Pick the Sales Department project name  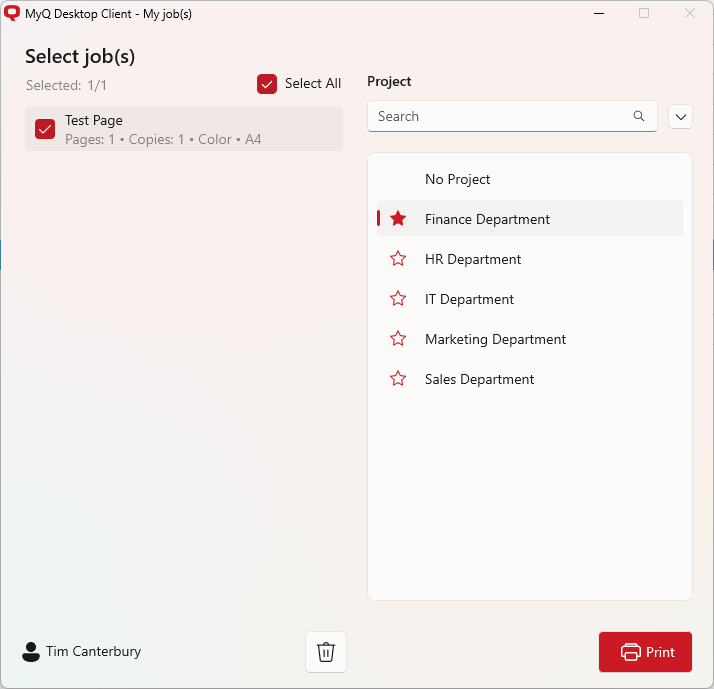pos(479,379)
